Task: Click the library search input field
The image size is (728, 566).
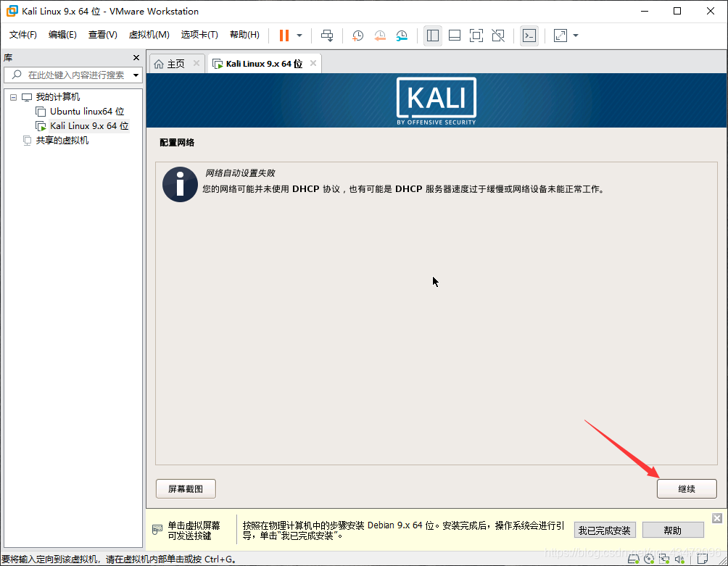Action: (x=73, y=75)
